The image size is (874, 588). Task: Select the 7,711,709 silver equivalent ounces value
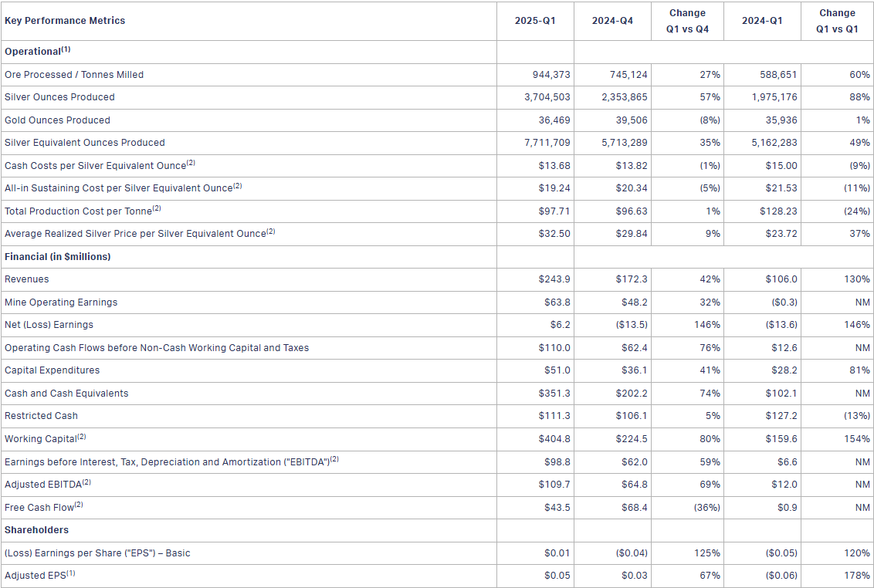[x=547, y=143]
